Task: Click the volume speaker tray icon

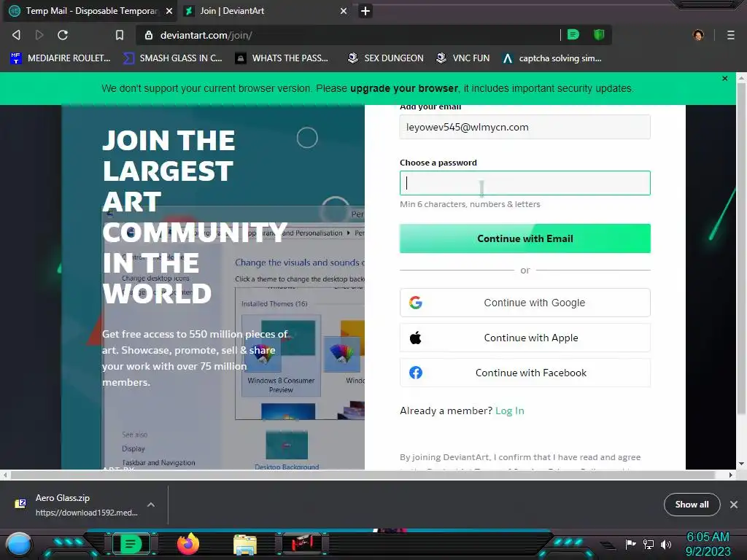Action: (x=666, y=544)
